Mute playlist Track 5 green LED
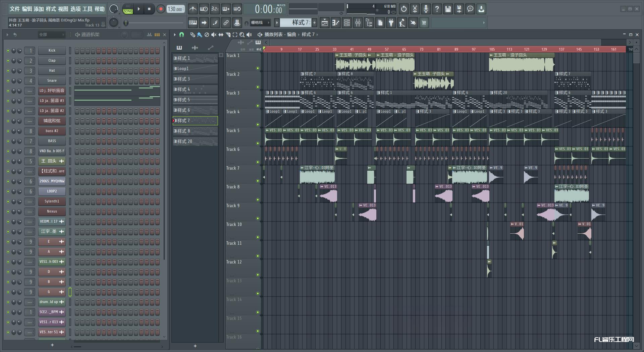 pyautogui.click(x=258, y=143)
